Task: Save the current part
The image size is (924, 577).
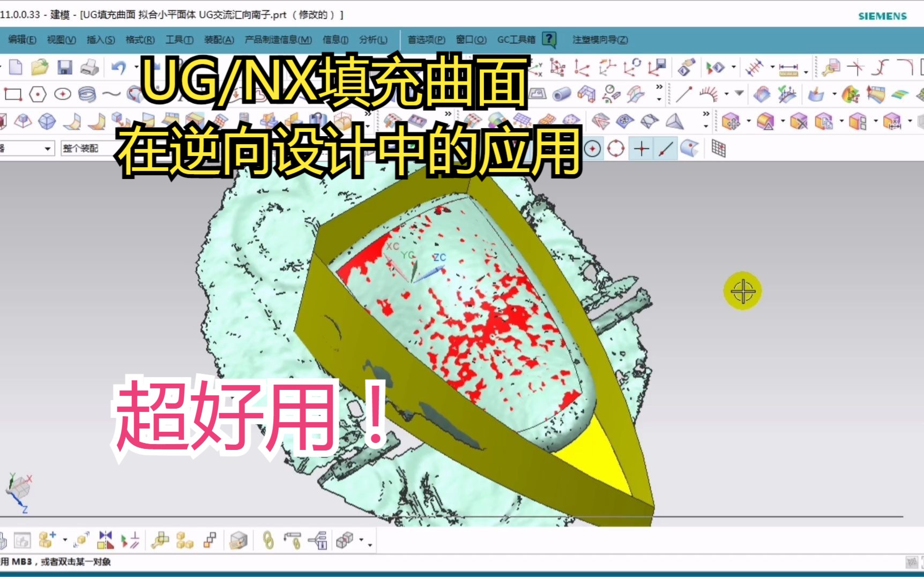Action: [64, 69]
